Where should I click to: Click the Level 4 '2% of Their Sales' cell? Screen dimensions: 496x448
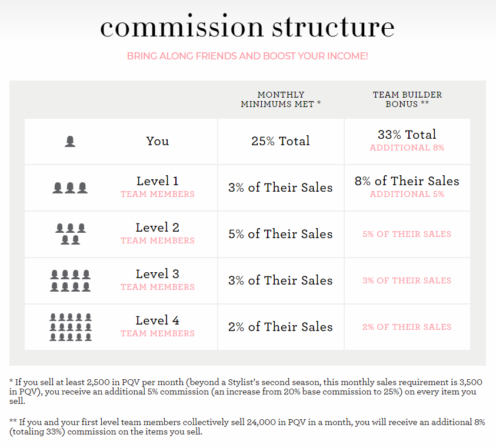click(281, 327)
